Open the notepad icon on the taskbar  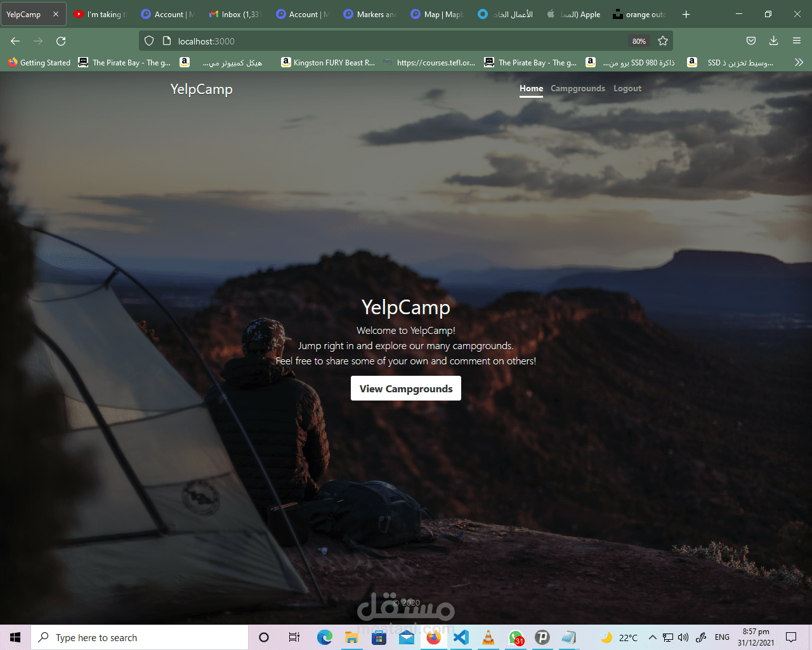[x=569, y=637]
